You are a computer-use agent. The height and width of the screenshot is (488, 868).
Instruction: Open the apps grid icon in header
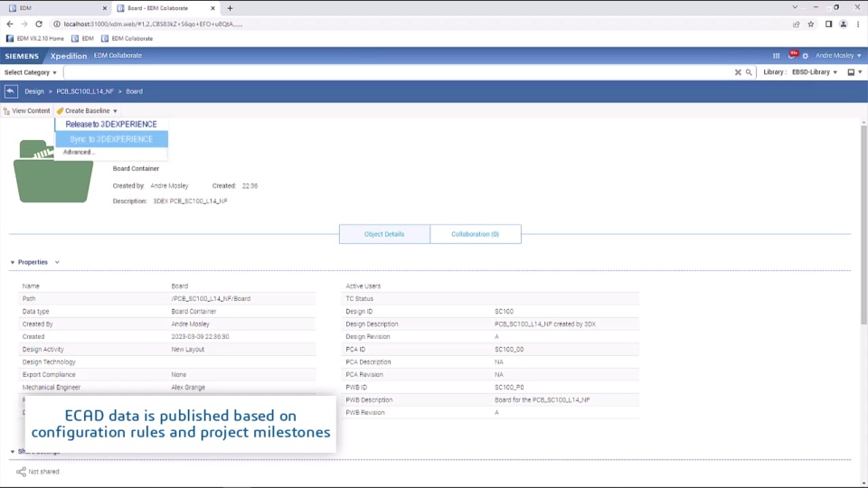tap(776, 56)
